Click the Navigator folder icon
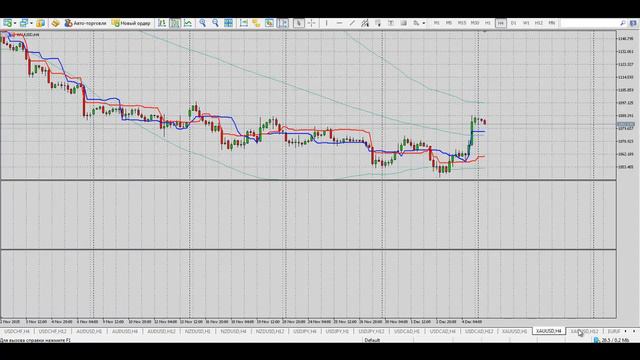 point(55,23)
